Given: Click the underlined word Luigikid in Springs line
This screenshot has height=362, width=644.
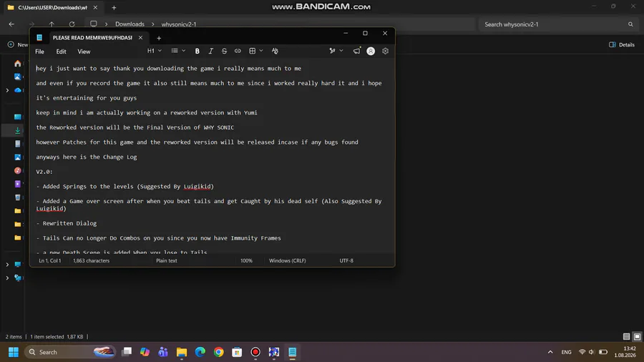Looking at the screenshot, I should click(x=197, y=186).
